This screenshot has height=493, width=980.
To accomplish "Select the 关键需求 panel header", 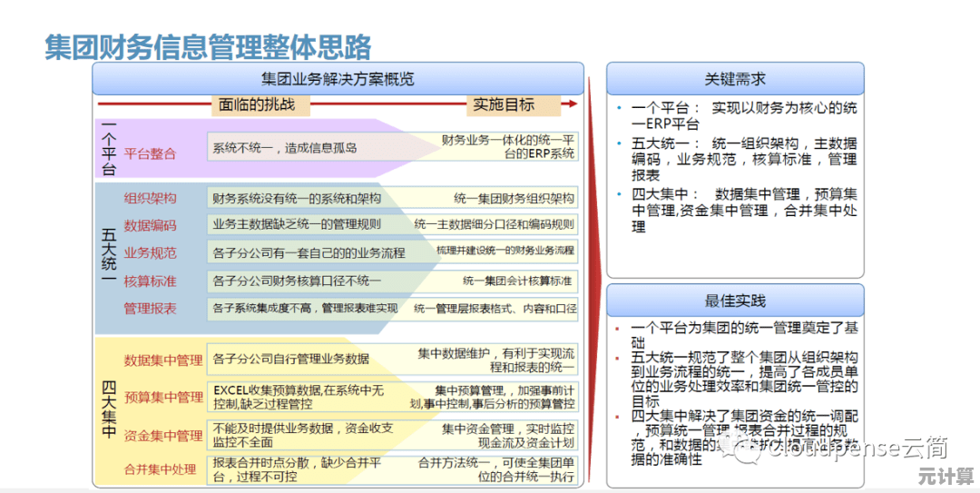I will [x=735, y=79].
